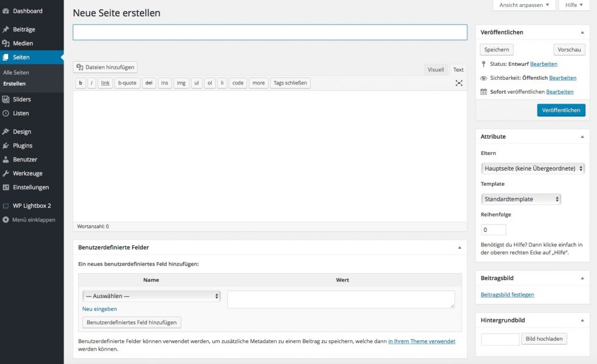The height and width of the screenshot is (364, 597).
Task: Insert bold tag with the b button
Action: click(x=80, y=83)
